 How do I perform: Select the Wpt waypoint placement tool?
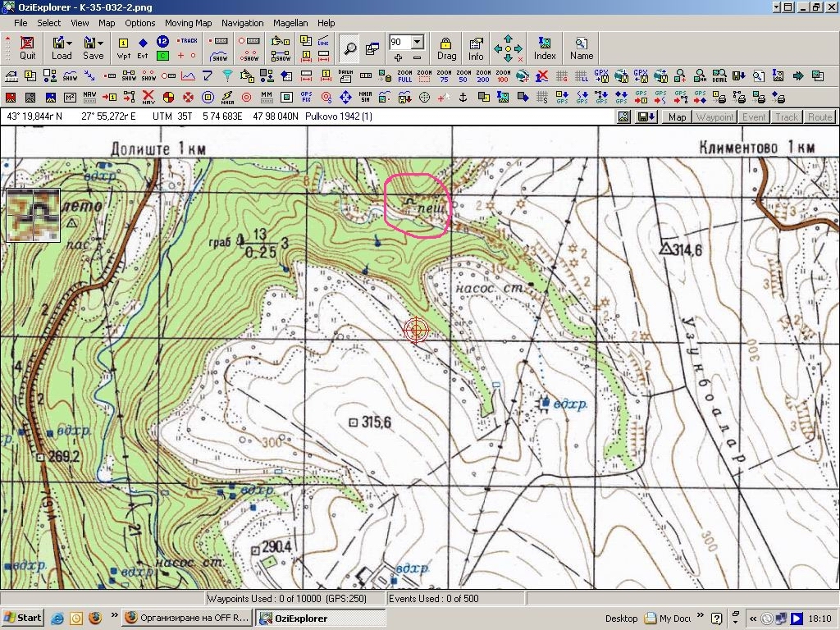(124, 48)
